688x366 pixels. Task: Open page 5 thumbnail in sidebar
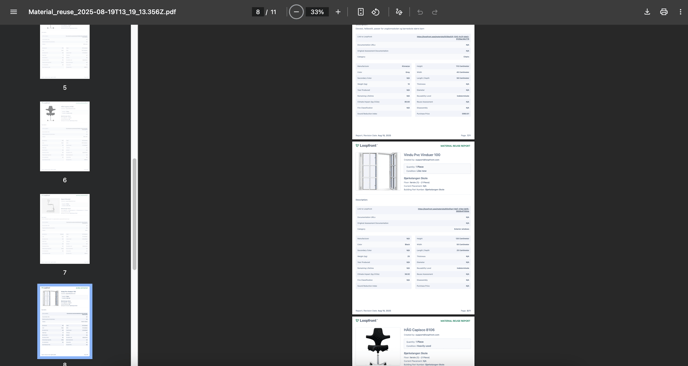(65, 52)
